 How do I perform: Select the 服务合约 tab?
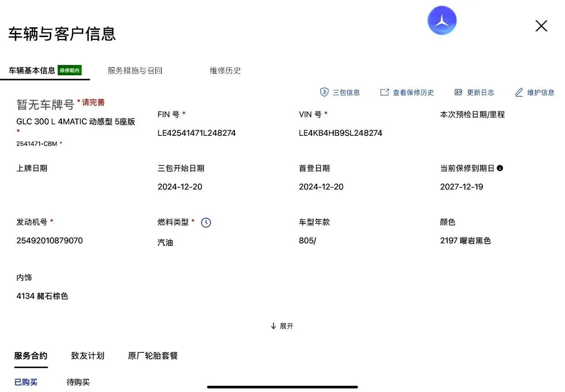point(31,355)
